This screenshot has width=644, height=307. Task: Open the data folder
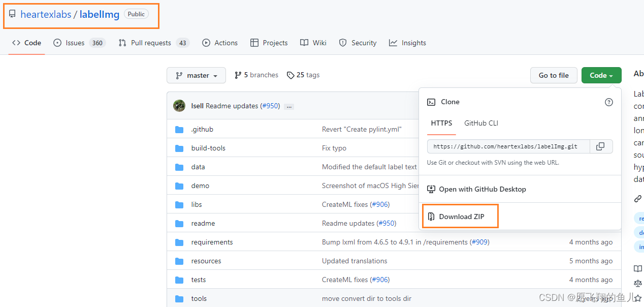click(x=198, y=167)
